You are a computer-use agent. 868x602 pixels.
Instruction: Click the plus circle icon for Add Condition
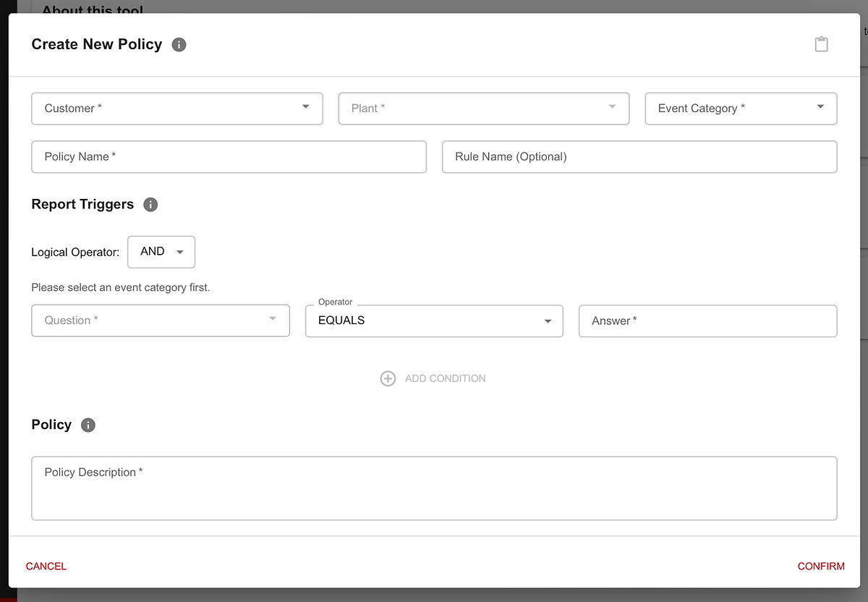(x=388, y=378)
